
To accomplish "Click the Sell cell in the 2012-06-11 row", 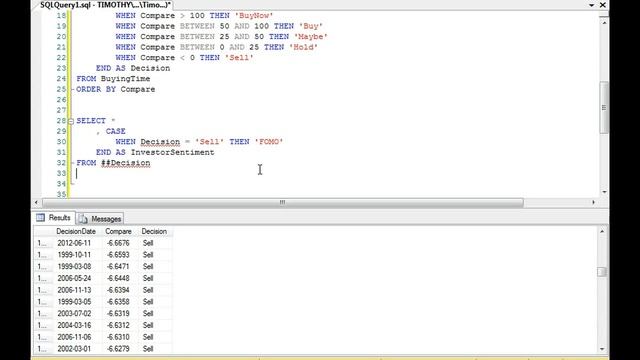I will [x=148, y=243].
